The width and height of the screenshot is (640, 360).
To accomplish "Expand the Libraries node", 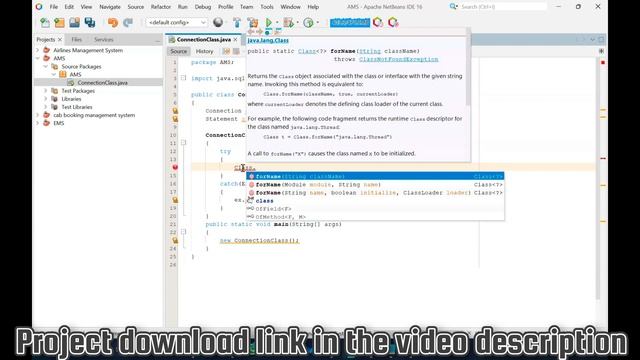I will (46, 99).
